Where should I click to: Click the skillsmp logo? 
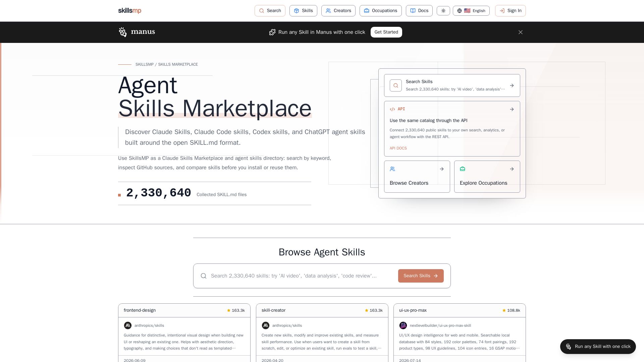pyautogui.click(x=129, y=11)
